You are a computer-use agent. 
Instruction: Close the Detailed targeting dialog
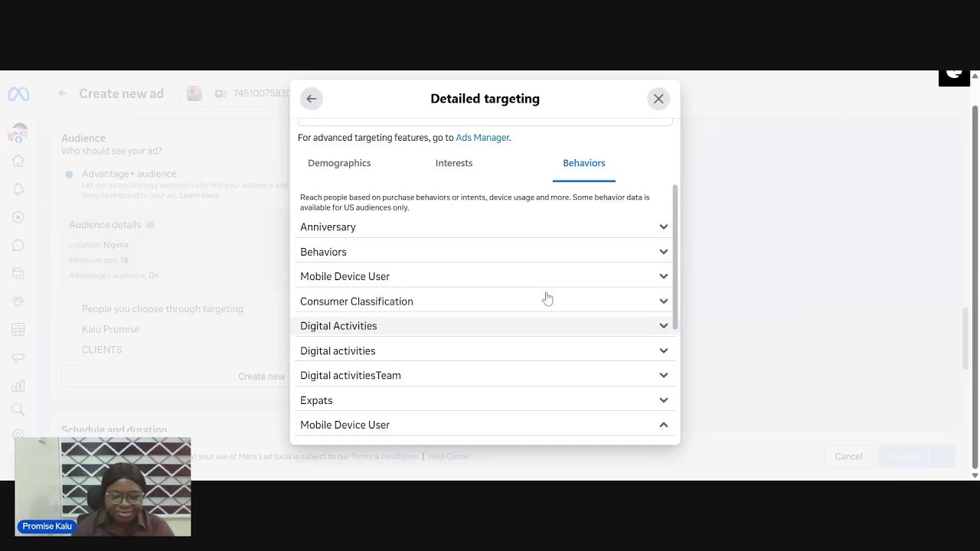tap(658, 99)
